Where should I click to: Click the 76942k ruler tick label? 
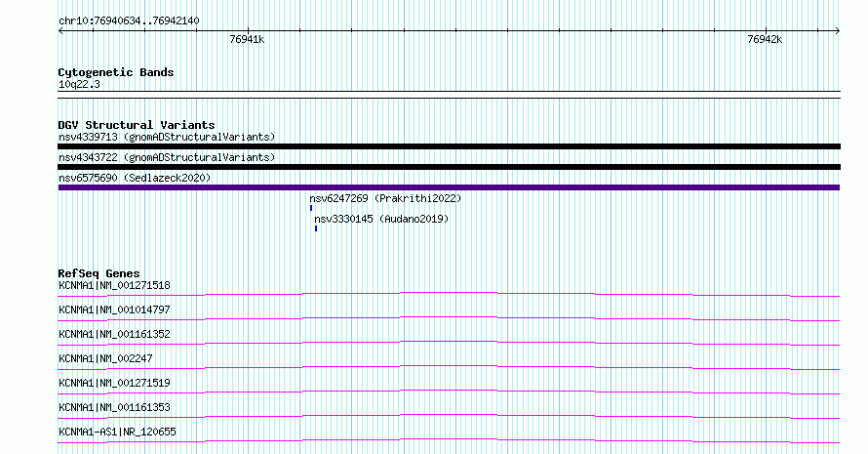pos(765,39)
